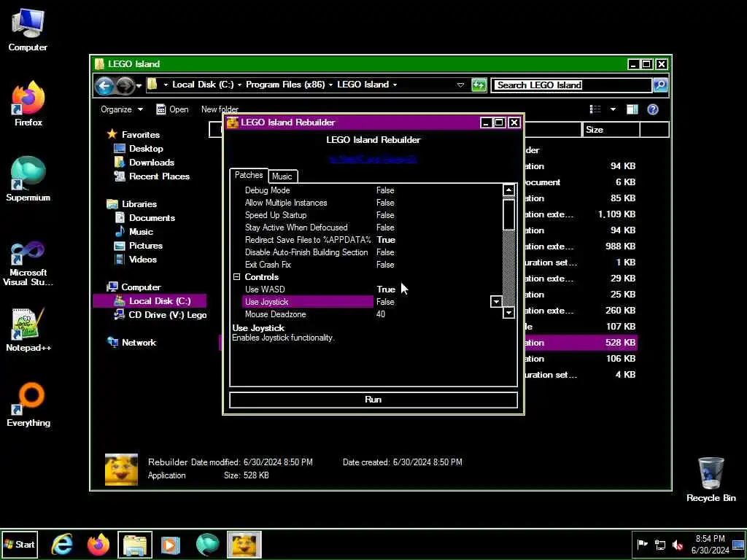Click in the Search LEGO Island field

(570, 85)
